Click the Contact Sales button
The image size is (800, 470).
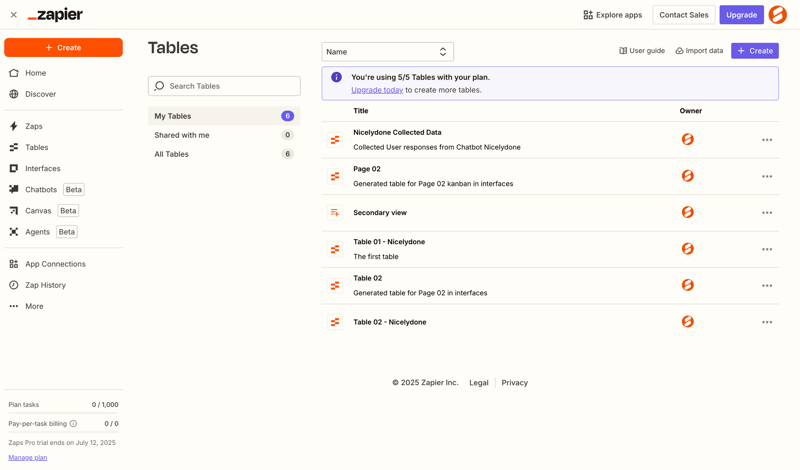(684, 15)
